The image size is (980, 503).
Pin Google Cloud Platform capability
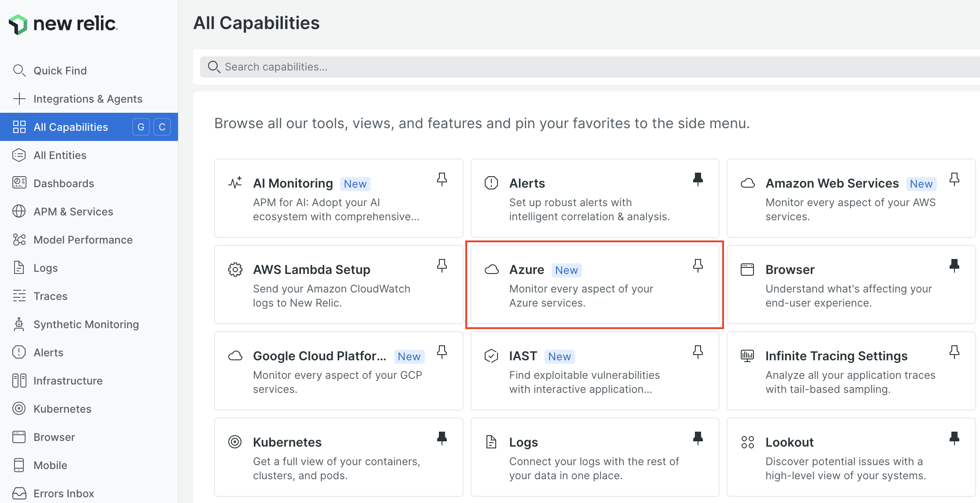(442, 352)
